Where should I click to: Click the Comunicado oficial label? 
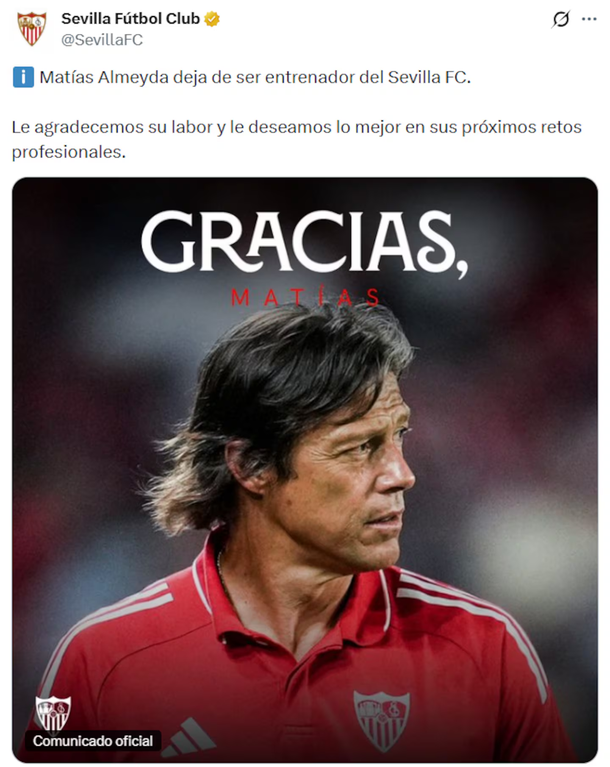click(92, 741)
